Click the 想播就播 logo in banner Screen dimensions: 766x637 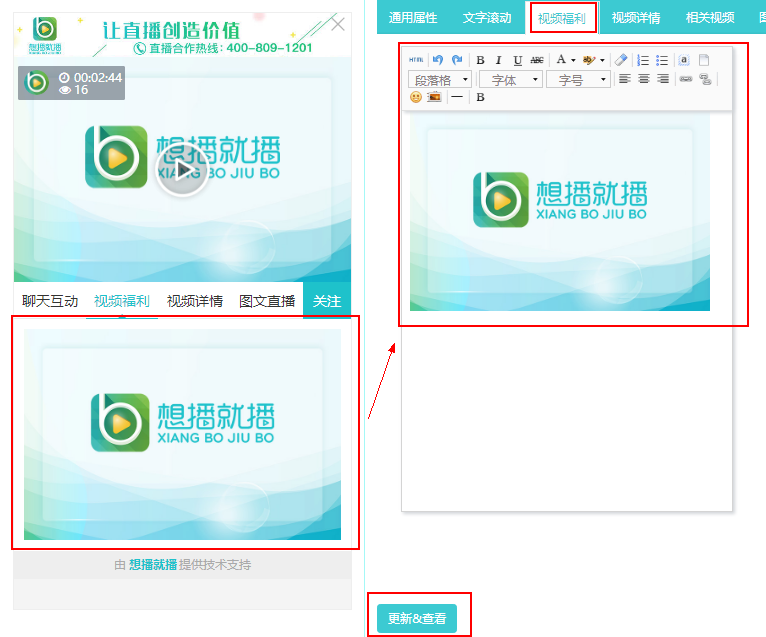click(45, 35)
